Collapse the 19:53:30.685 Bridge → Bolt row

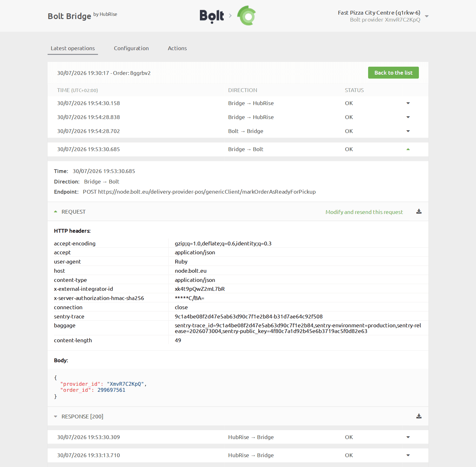(408, 149)
